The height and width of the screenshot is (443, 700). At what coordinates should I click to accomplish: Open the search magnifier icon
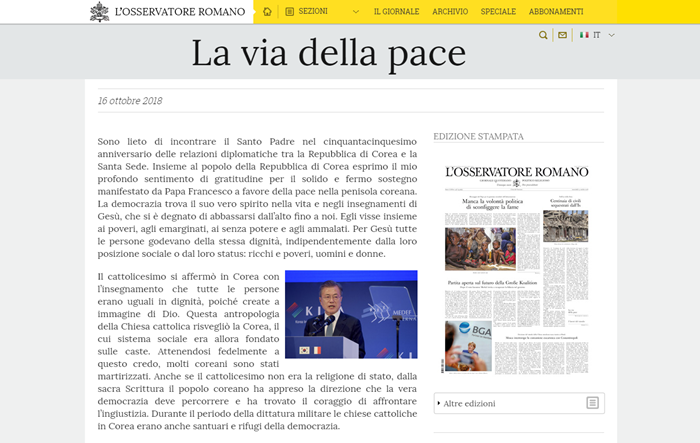(x=543, y=35)
